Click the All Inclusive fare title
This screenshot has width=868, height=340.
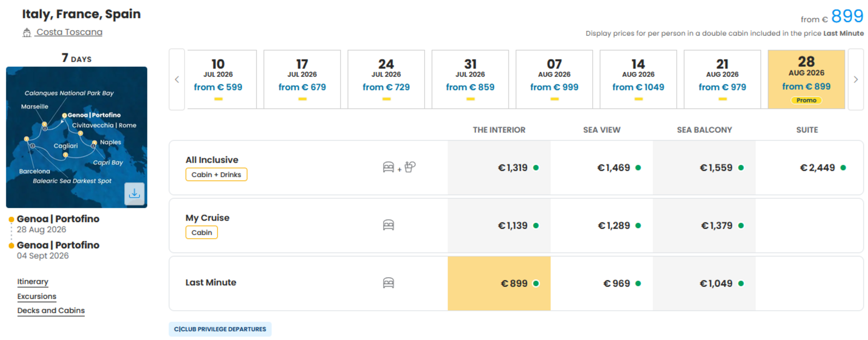pos(212,160)
